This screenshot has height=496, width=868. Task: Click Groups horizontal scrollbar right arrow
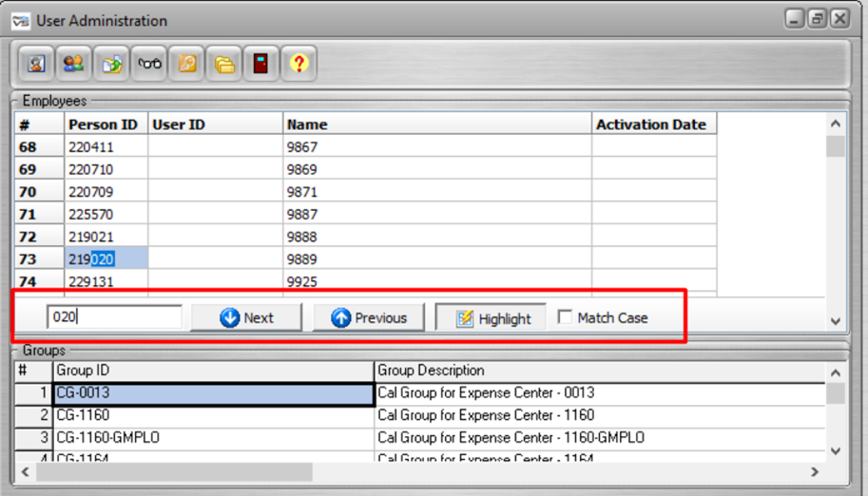click(x=815, y=471)
